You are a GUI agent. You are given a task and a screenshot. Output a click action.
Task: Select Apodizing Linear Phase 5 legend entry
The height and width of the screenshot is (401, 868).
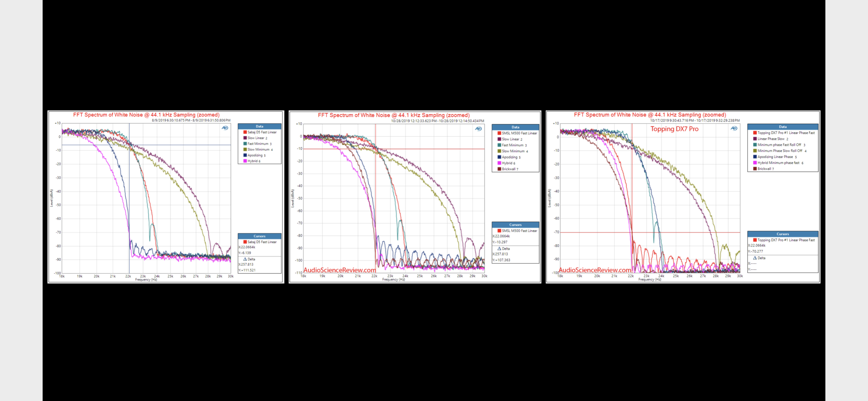775,157
